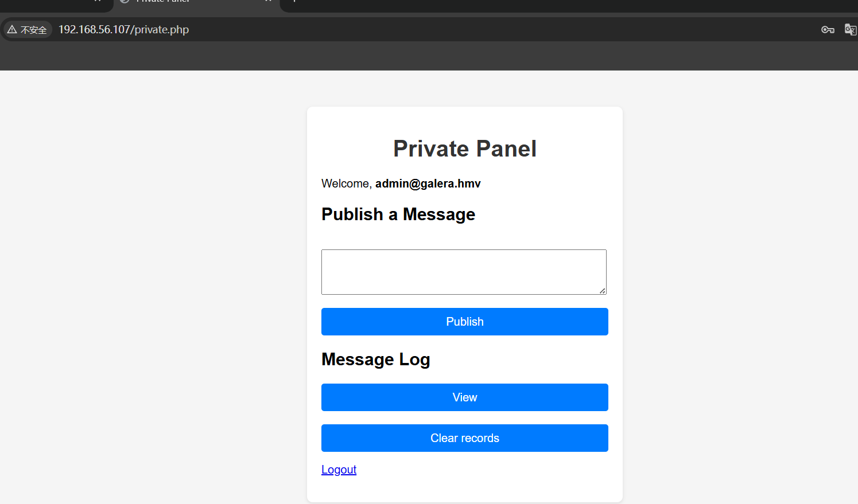Close the Private Panel tab

click(x=268, y=1)
